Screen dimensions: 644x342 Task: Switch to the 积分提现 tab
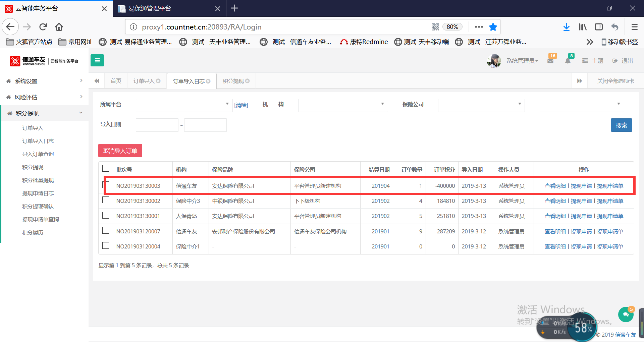pyautogui.click(x=233, y=81)
